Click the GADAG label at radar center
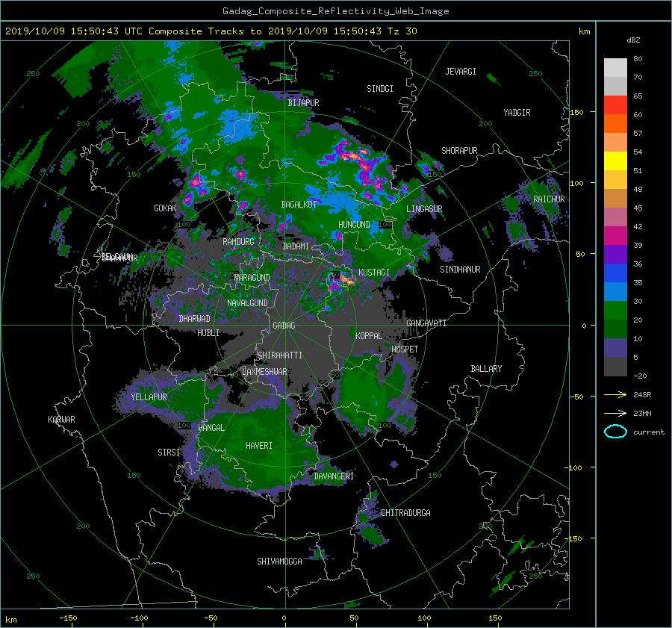 tap(284, 326)
